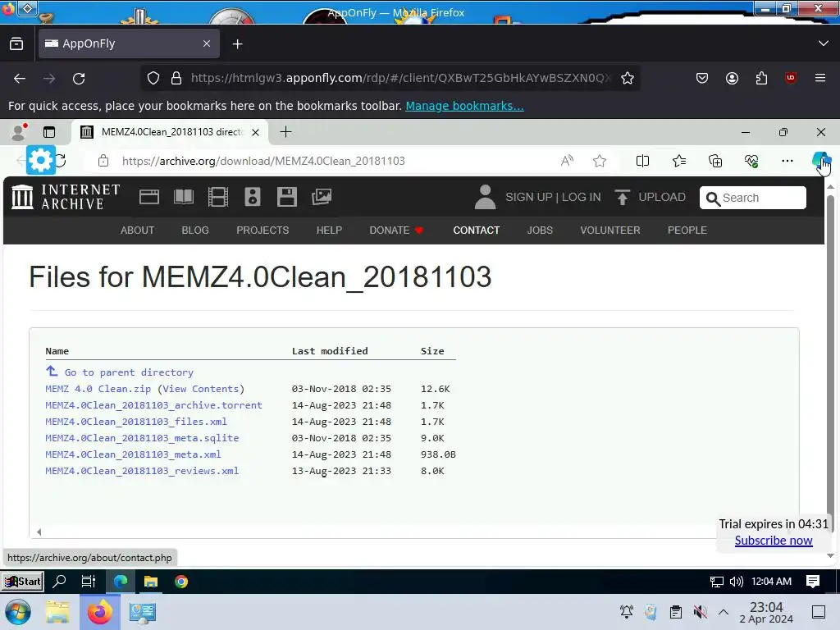This screenshot has width=840, height=630.
Task: Open MEMZ4.0Clean_20181103_meta.xml link
Action: (134, 454)
